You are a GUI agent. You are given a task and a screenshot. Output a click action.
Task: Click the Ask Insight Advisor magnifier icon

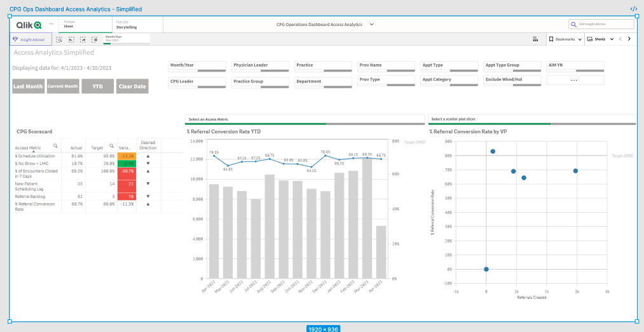[573, 24]
